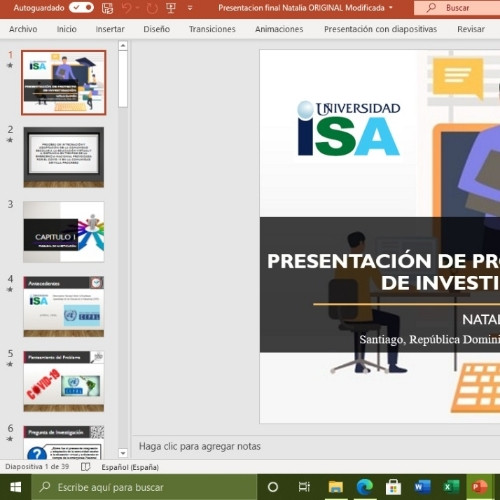
Task: Open Excel from the taskbar
Action: (451, 487)
